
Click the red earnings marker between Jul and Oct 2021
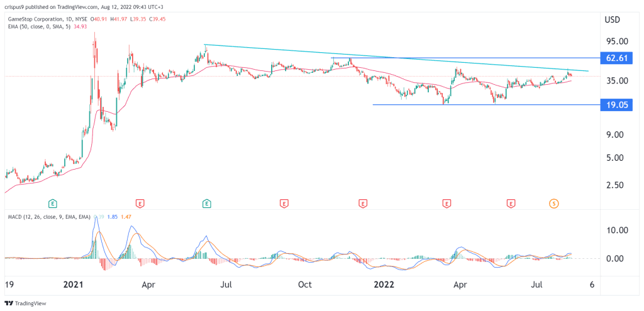pyautogui.click(x=283, y=203)
